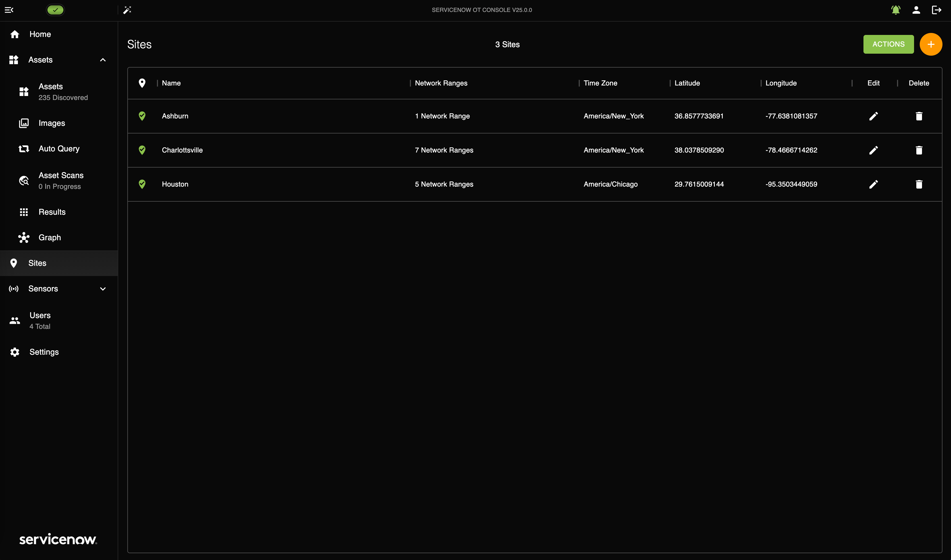Sort by Network Ranges column header
This screenshot has height=560, width=951.
click(x=441, y=83)
